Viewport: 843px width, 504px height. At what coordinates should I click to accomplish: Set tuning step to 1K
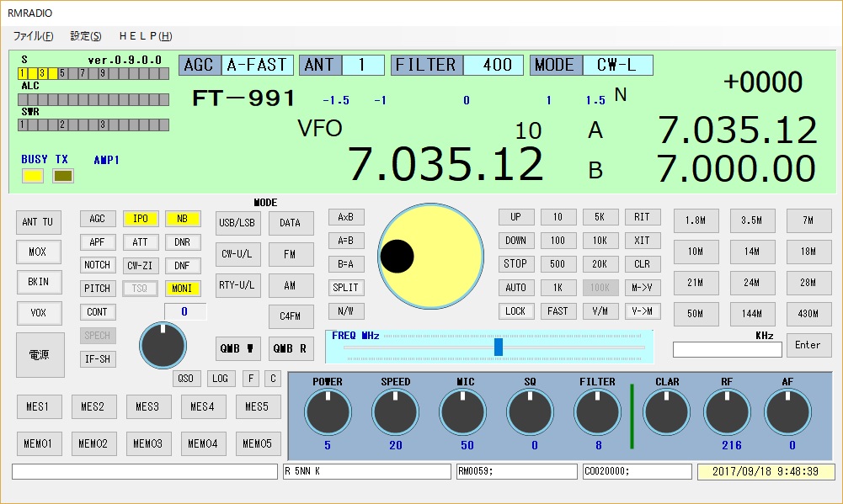[558, 288]
